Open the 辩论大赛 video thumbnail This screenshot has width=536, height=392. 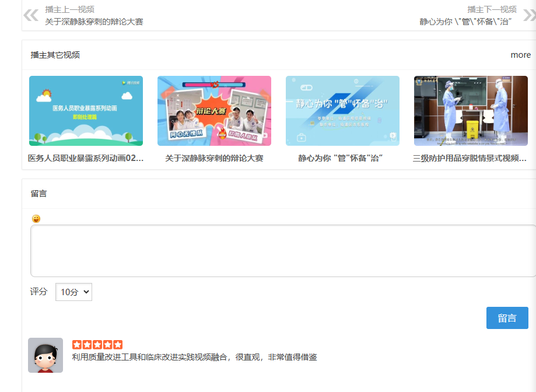click(x=213, y=111)
